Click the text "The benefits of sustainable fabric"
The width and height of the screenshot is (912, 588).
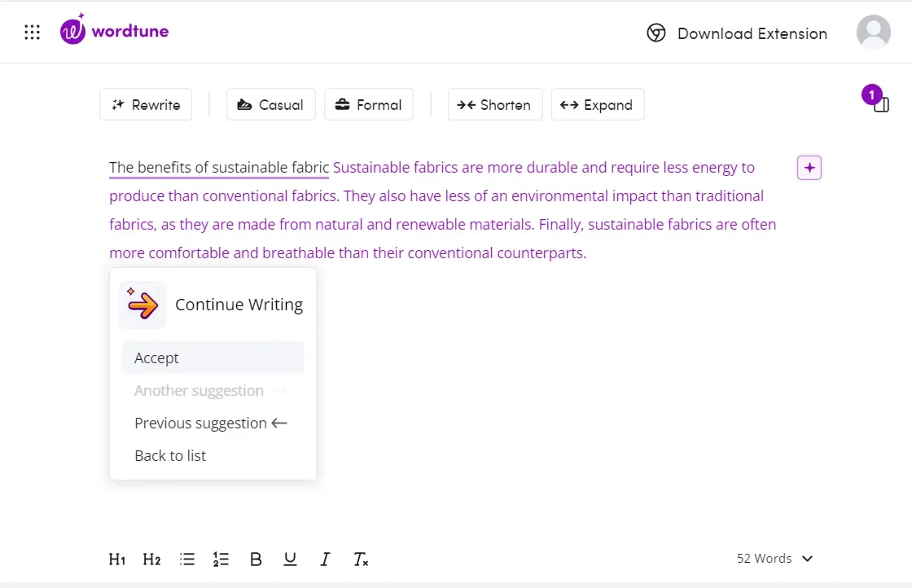pyautogui.click(x=219, y=168)
